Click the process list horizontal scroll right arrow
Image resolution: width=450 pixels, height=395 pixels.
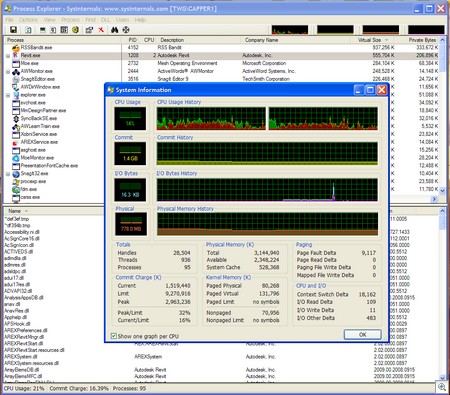coord(434,199)
